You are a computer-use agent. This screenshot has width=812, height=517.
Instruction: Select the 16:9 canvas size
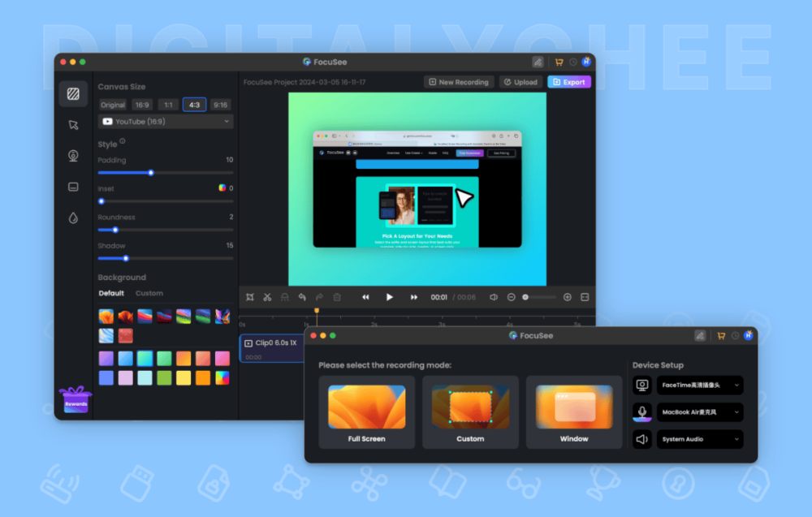[x=142, y=105]
